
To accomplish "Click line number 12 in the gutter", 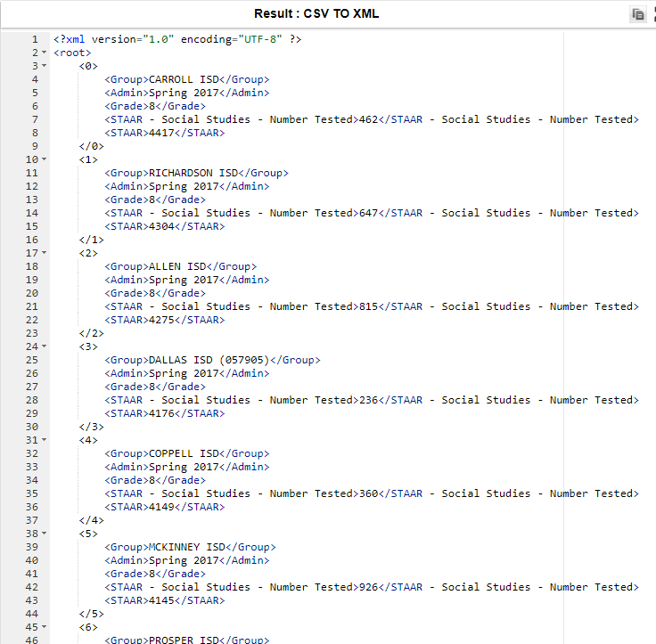I will pyautogui.click(x=32, y=186).
